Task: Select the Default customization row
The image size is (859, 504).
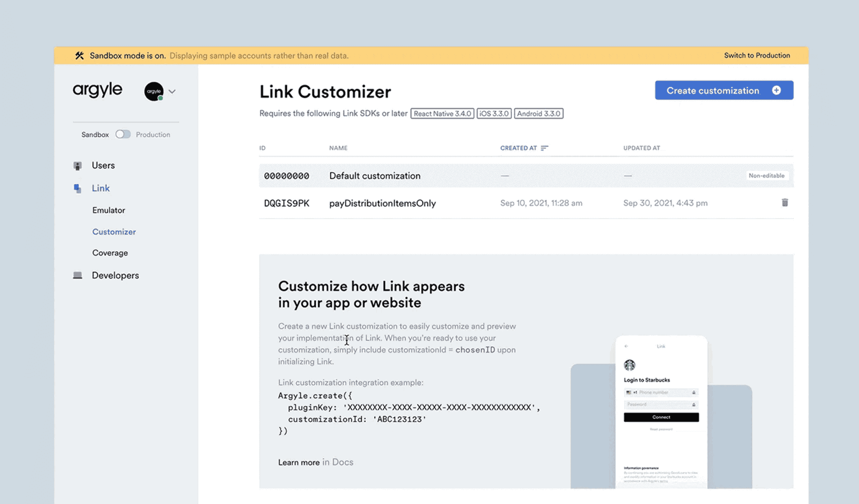Action: click(x=526, y=176)
